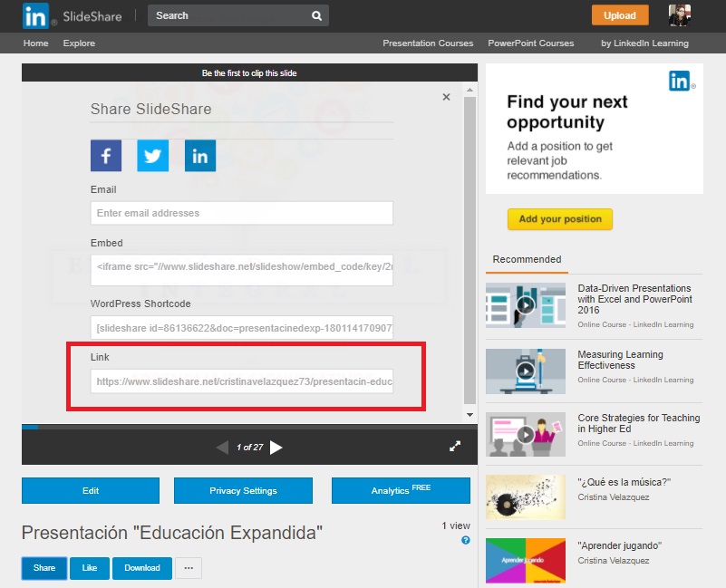Open Presentation Courses in navigation
The height and width of the screenshot is (588, 726).
(x=428, y=43)
